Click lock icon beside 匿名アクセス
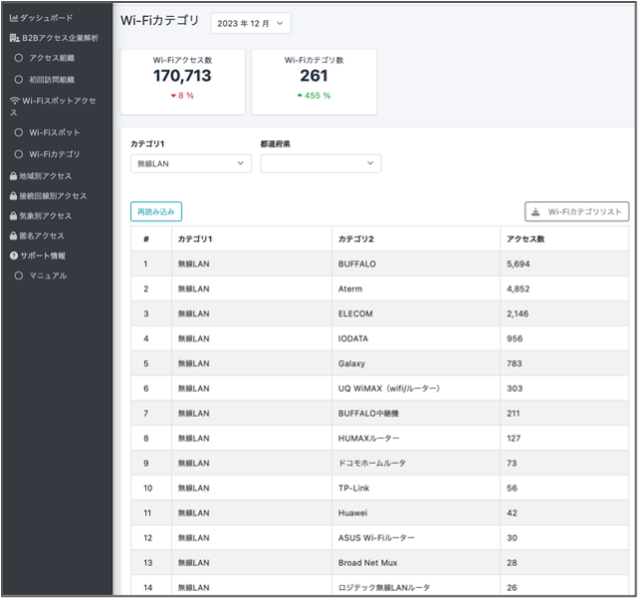The image size is (641, 601). [x=13, y=236]
